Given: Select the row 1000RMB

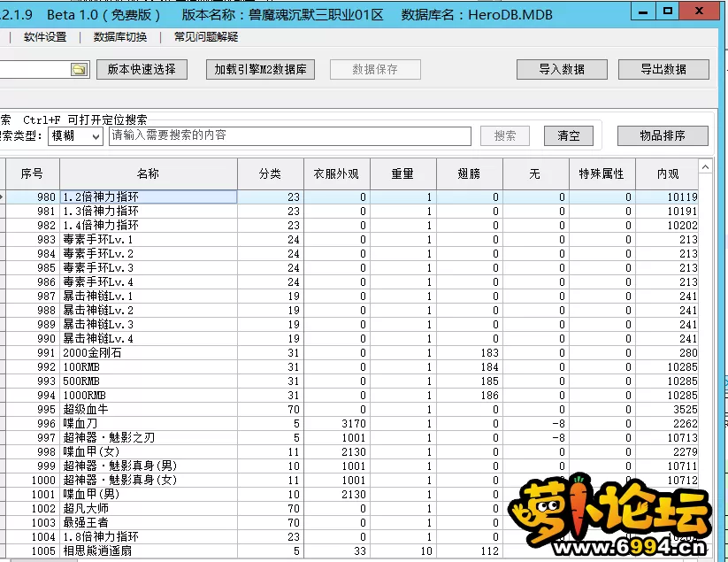Looking at the screenshot, I should (x=351, y=396).
